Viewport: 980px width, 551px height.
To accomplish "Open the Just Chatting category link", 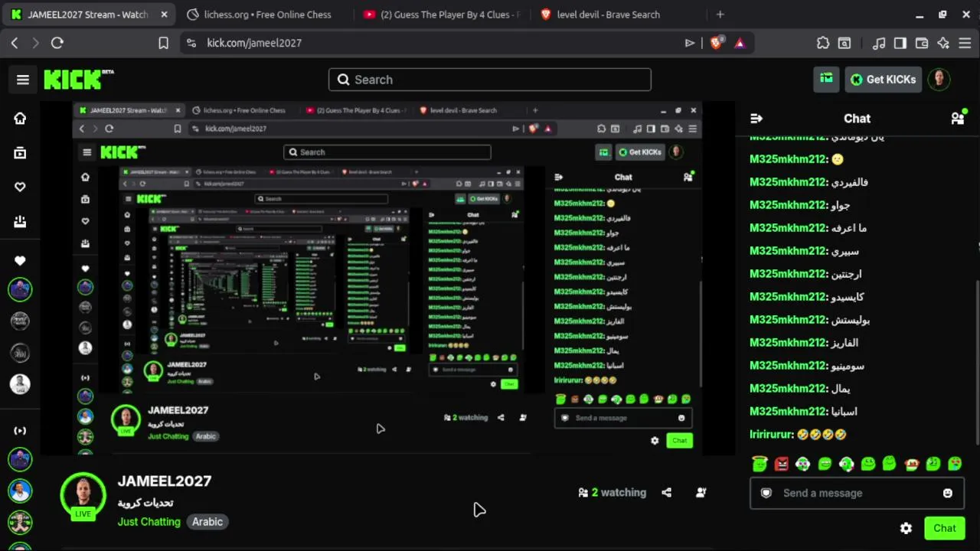I will (149, 522).
